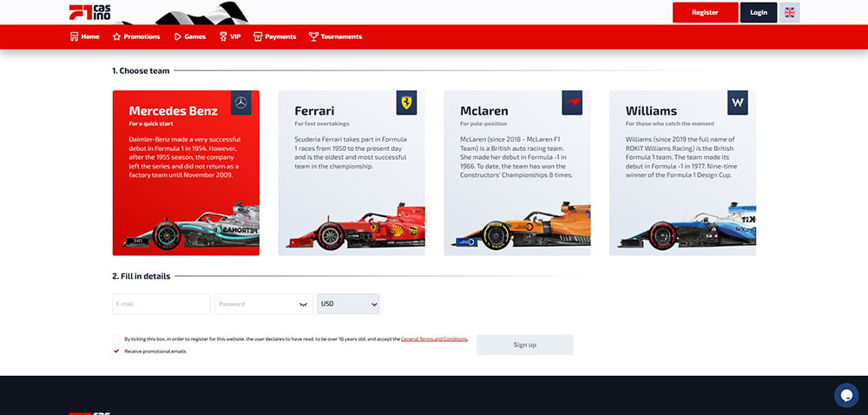868x415 pixels.
Task: Click 'For fast overtakings' subtitle
Action: click(322, 124)
